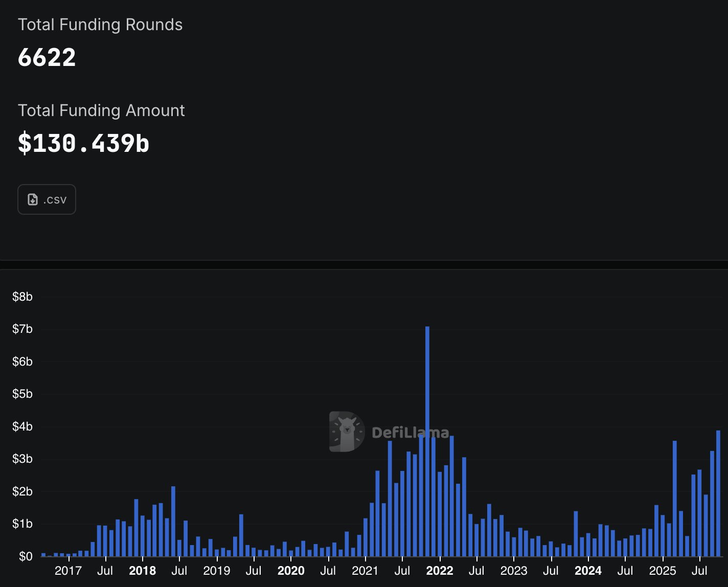Click the 'Total Funding Amount' label
This screenshot has height=587, width=728.
click(101, 110)
